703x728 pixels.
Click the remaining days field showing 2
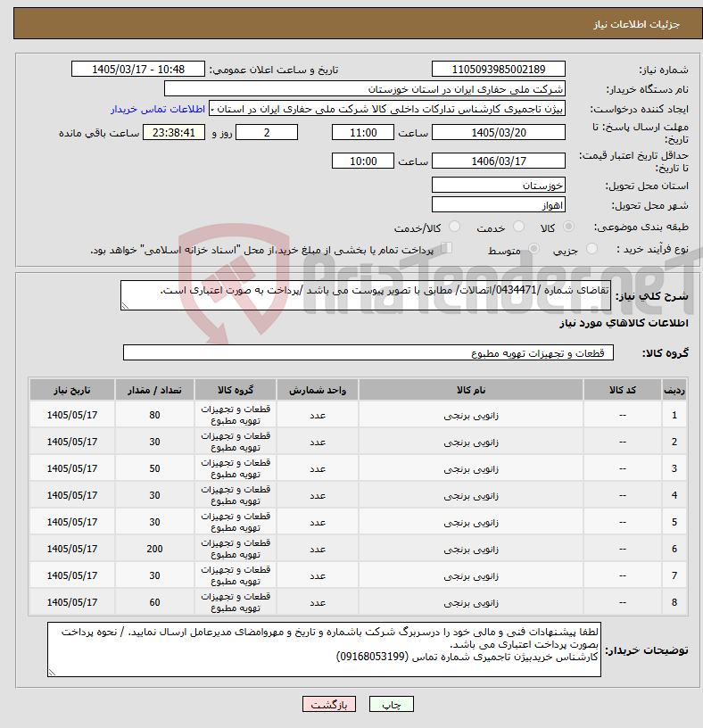click(x=267, y=133)
